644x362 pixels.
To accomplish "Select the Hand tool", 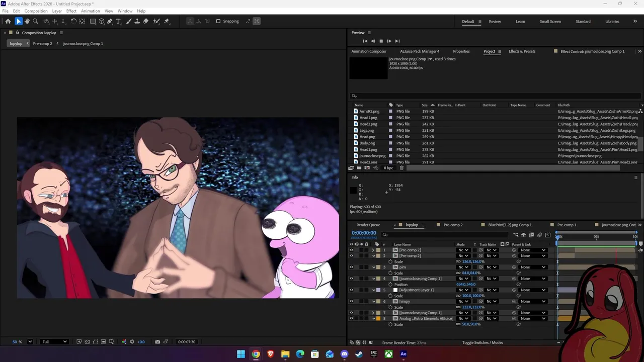I will 27,21.
